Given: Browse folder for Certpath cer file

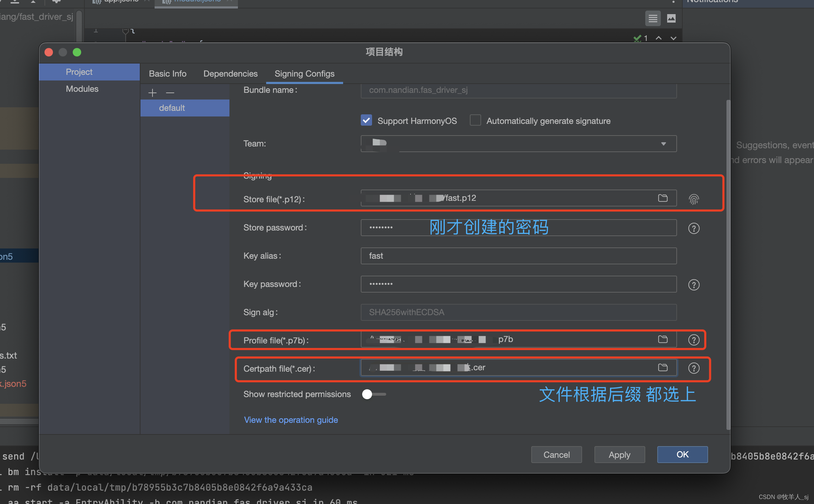Looking at the screenshot, I should click(663, 367).
